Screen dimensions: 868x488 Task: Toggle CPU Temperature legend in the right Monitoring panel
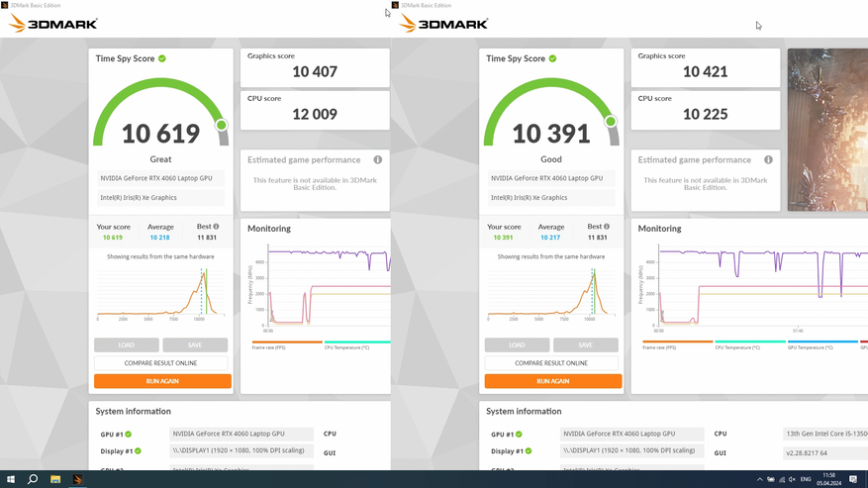(750, 344)
